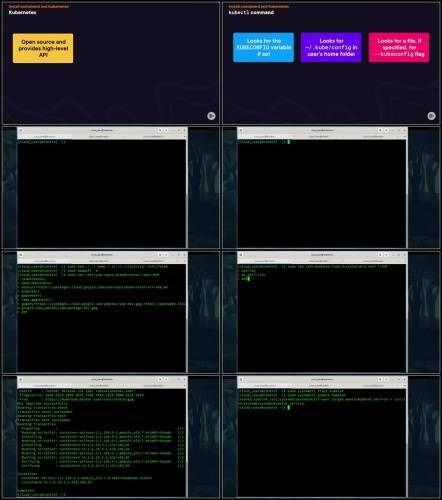Image resolution: width=442 pixels, height=500 pixels.
Task: Select the pink '--kubeconfig flag' card
Action: [399, 47]
